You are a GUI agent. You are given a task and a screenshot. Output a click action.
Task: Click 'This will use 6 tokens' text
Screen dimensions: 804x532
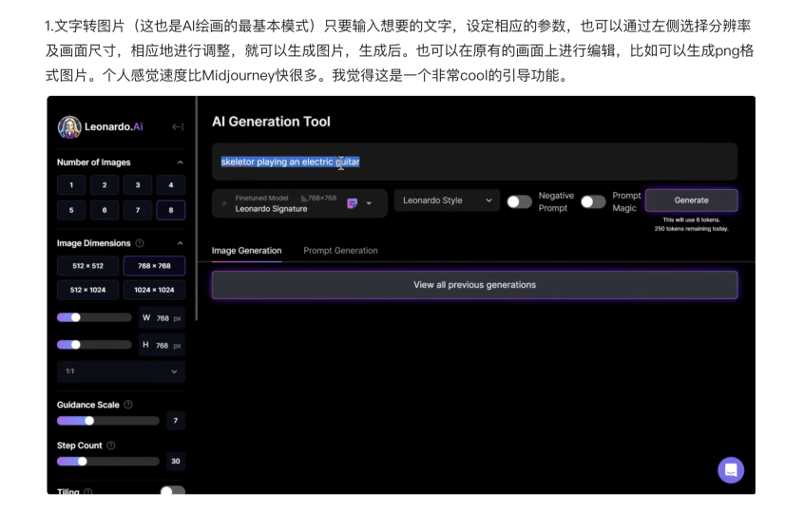691,219
